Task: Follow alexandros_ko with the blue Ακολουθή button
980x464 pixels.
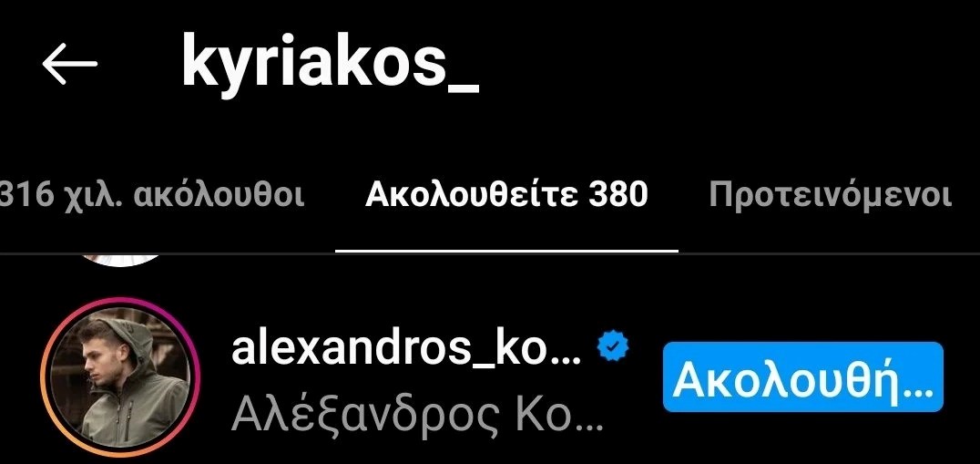Action: (803, 377)
